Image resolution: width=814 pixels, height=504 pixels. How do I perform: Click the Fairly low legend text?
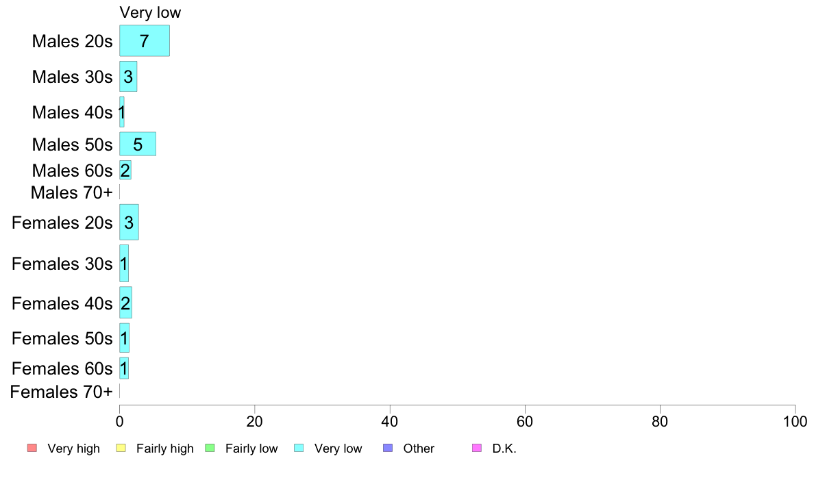[x=251, y=449]
